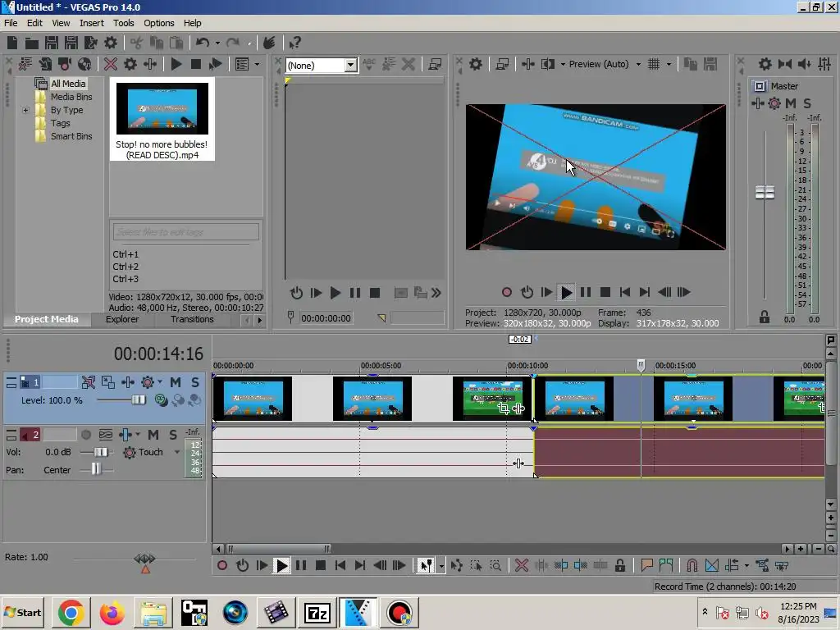The width and height of the screenshot is (840, 630).
Task: Toggle loop playback in timeline transport
Action: (242, 566)
